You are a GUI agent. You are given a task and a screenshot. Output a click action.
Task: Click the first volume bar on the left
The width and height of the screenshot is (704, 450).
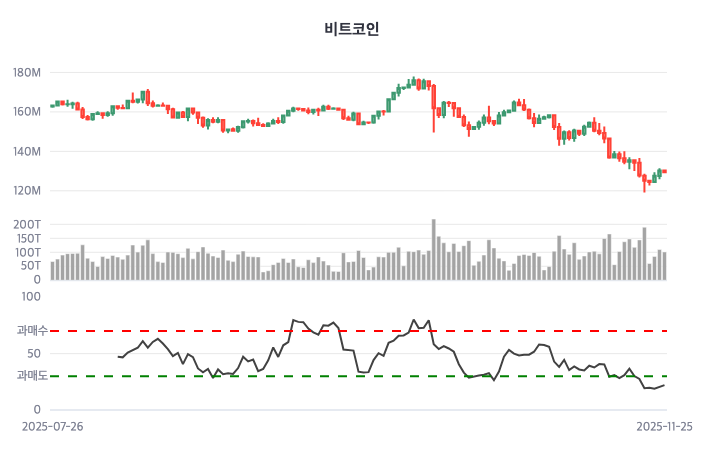click(53, 270)
